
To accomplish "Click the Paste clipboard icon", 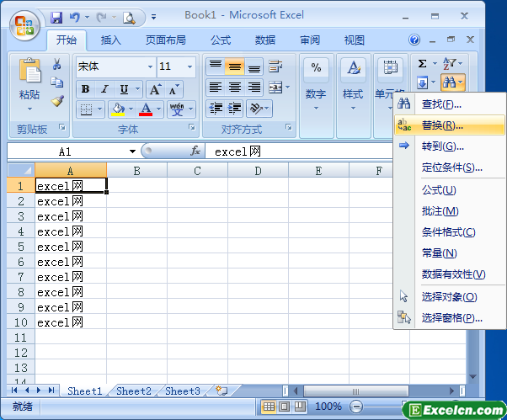I will 29,70.
